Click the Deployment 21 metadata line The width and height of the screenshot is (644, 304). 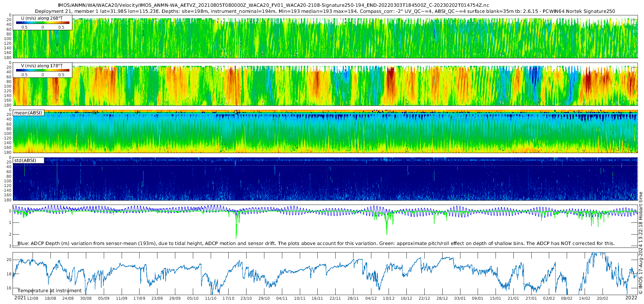(325, 11)
